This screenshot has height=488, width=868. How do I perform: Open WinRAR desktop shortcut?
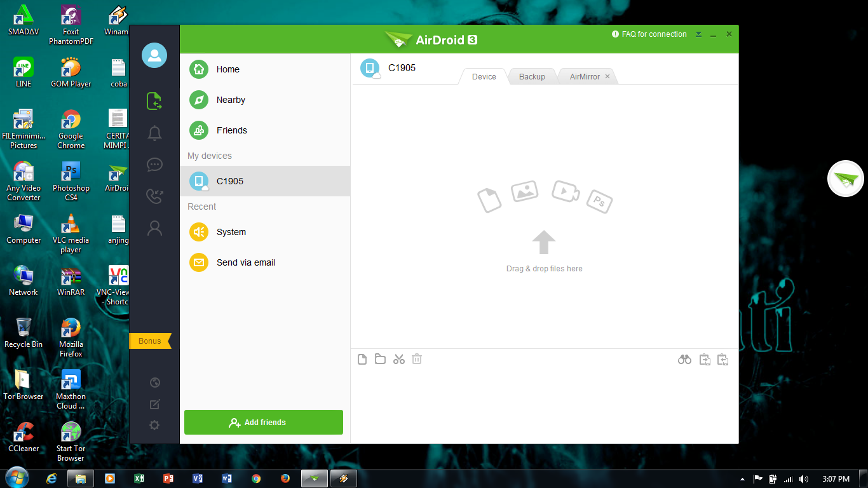point(71,281)
